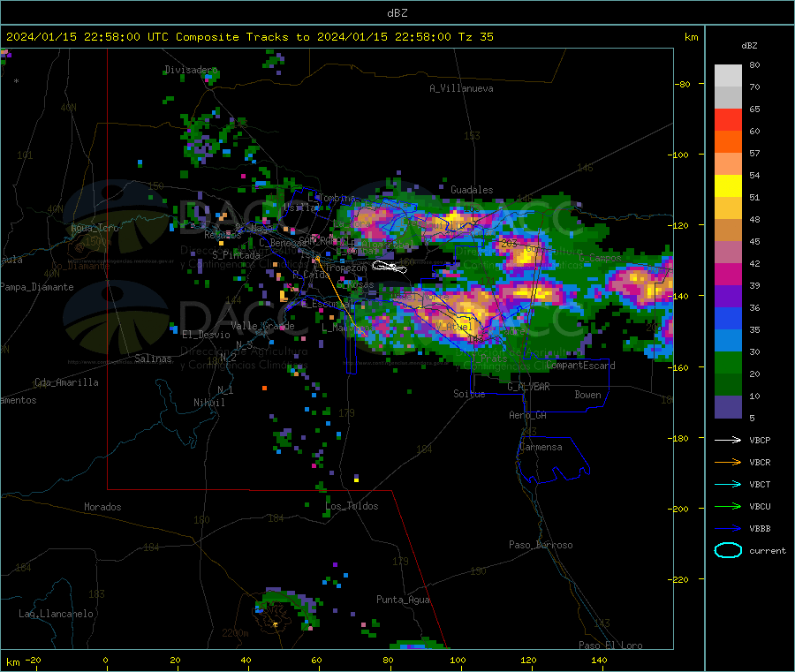Click the 0 km horizontal axis label
This screenshot has height=672, width=795.
(105, 660)
